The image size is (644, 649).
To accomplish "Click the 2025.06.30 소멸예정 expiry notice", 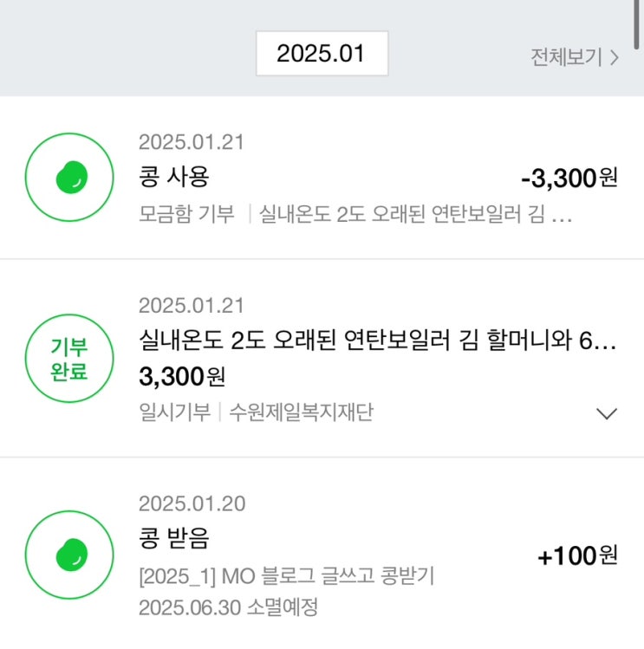I will pos(228,607).
